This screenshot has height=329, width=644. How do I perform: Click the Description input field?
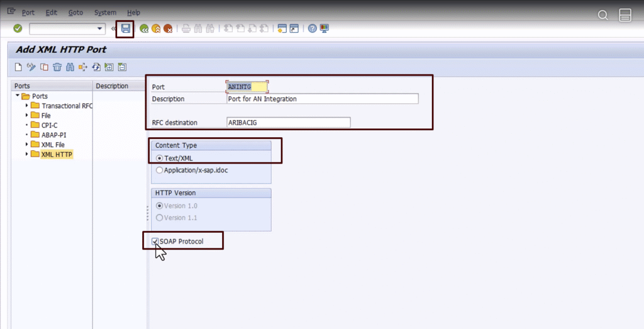323,99
